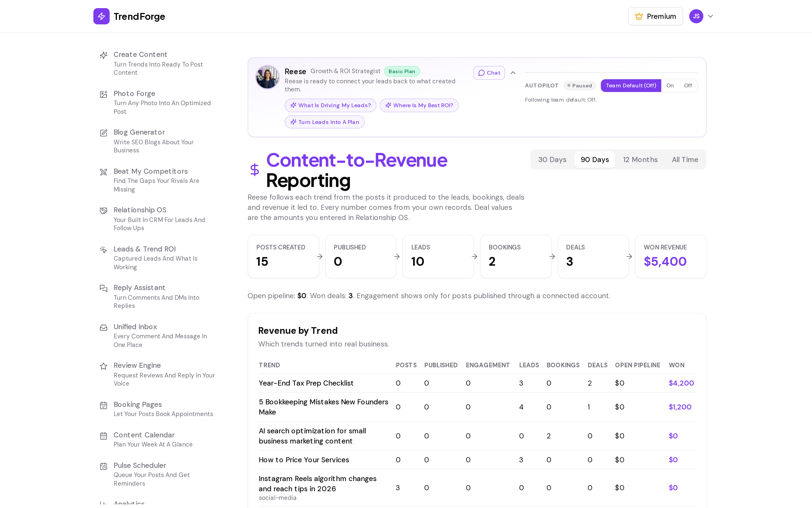The width and height of the screenshot is (812, 508).
Task: Click the JS user avatar
Action: 696,16
